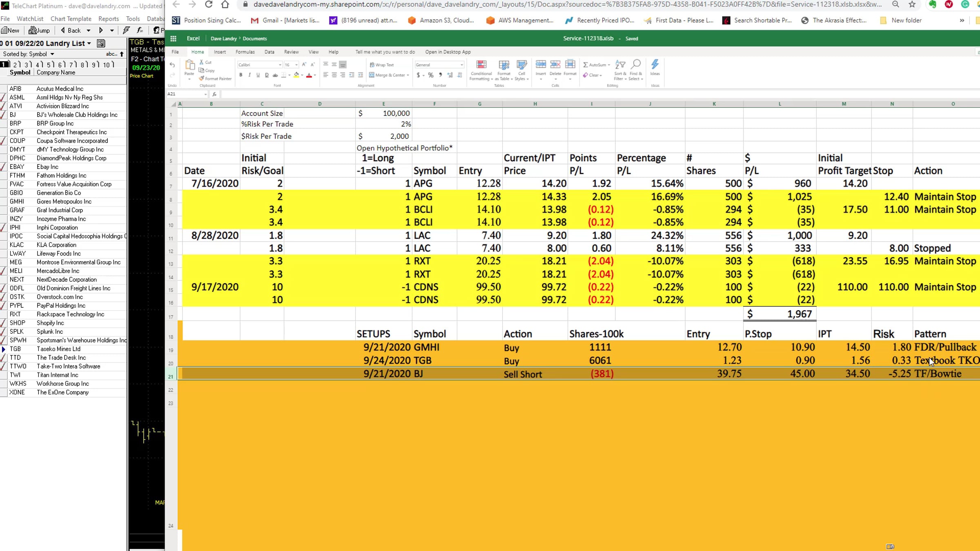Click the Undo arrow in Excel ribbon
The width and height of the screenshot is (980, 551).
click(x=172, y=65)
